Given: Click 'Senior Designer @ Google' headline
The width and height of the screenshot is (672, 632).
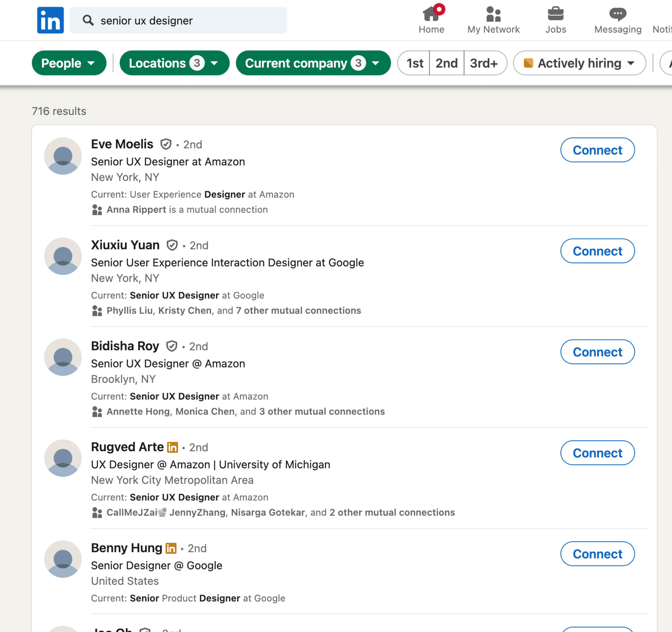Looking at the screenshot, I should coord(157,565).
